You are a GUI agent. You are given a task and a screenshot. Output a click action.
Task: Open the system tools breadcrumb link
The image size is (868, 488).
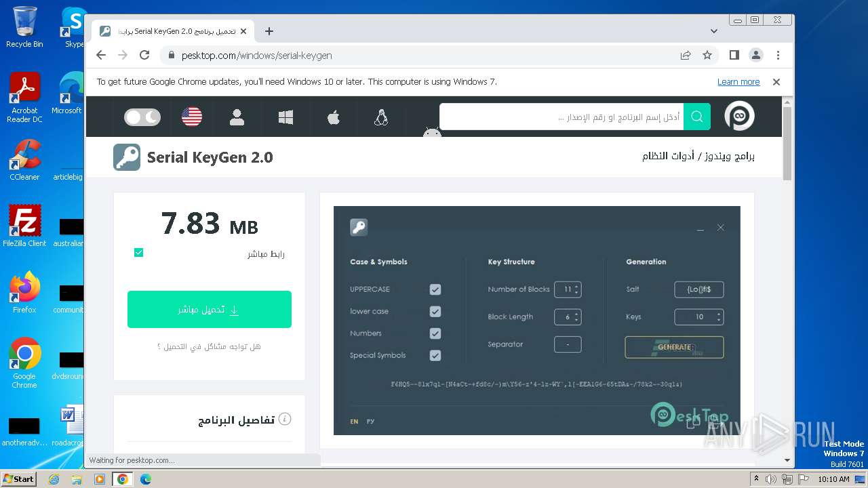[x=668, y=156]
